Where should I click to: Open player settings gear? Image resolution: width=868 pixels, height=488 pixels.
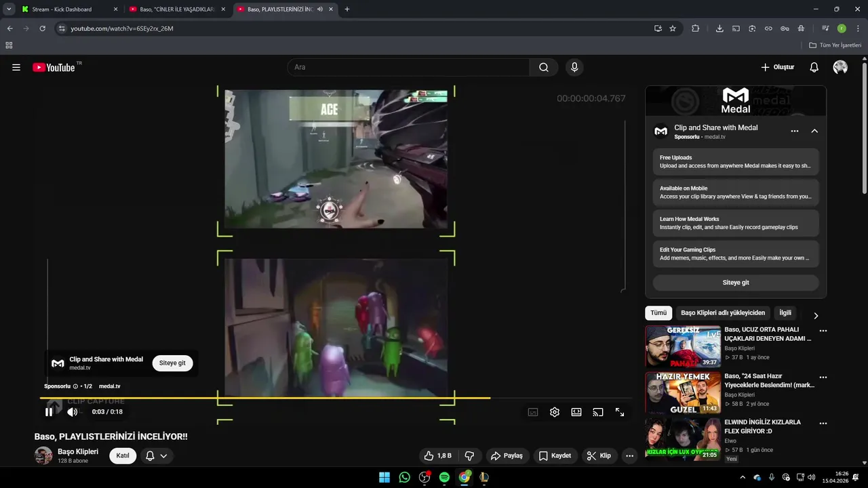(555, 412)
